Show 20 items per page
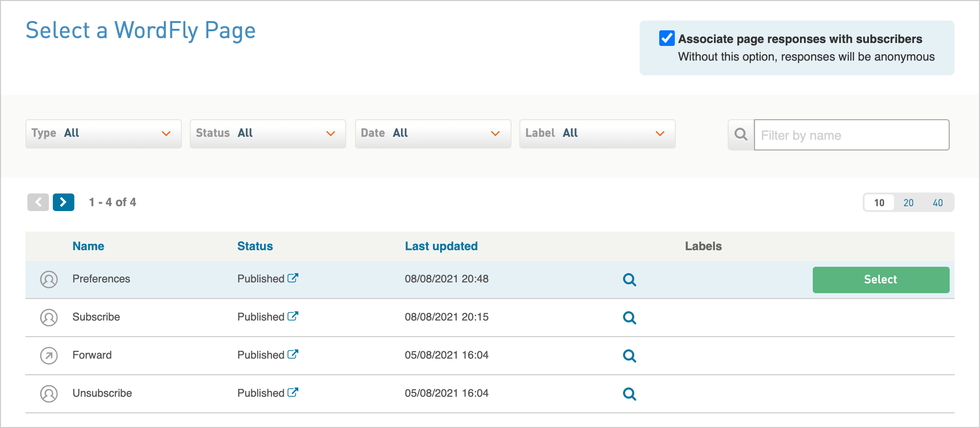The width and height of the screenshot is (980, 428). pos(909,203)
